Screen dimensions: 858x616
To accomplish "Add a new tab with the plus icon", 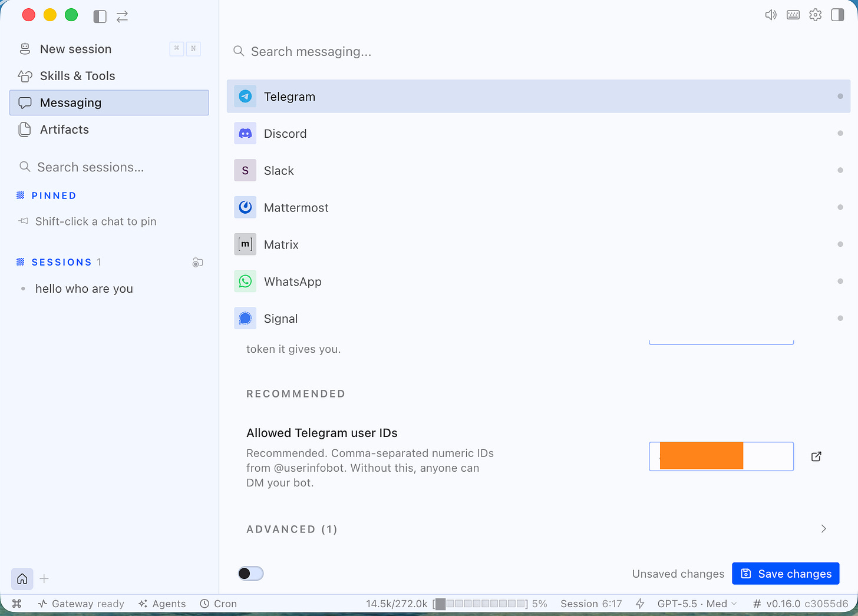I will pyautogui.click(x=44, y=579).
